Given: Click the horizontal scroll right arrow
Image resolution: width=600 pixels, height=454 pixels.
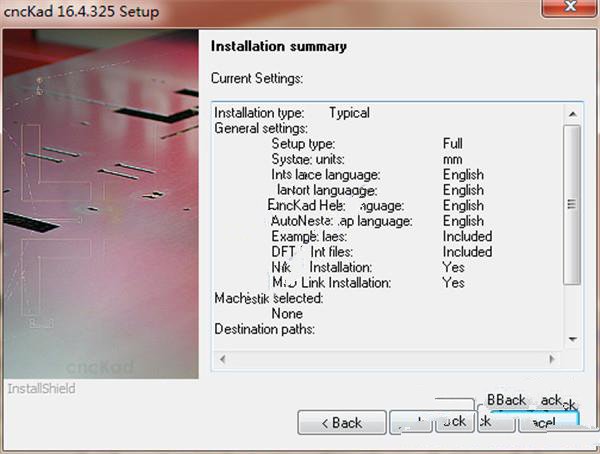Looking at the screenshot, I should [552, 359].
